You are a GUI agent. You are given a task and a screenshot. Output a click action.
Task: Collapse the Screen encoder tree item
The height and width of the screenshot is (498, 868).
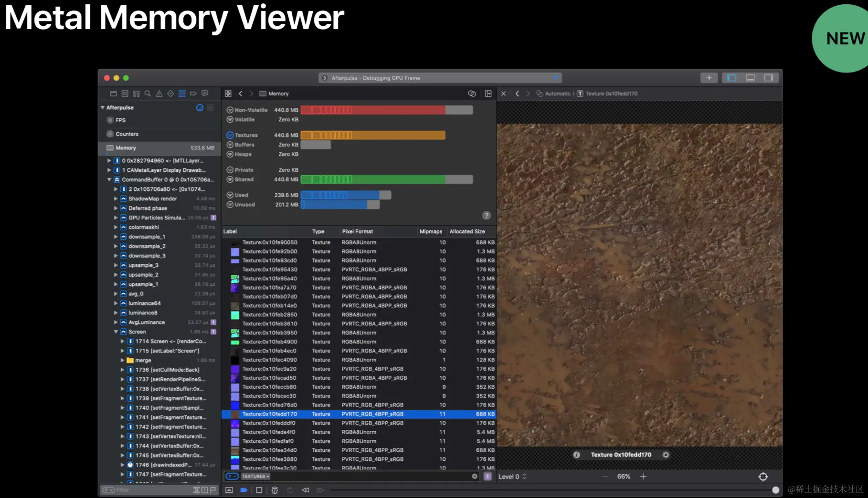pos(116,332)
